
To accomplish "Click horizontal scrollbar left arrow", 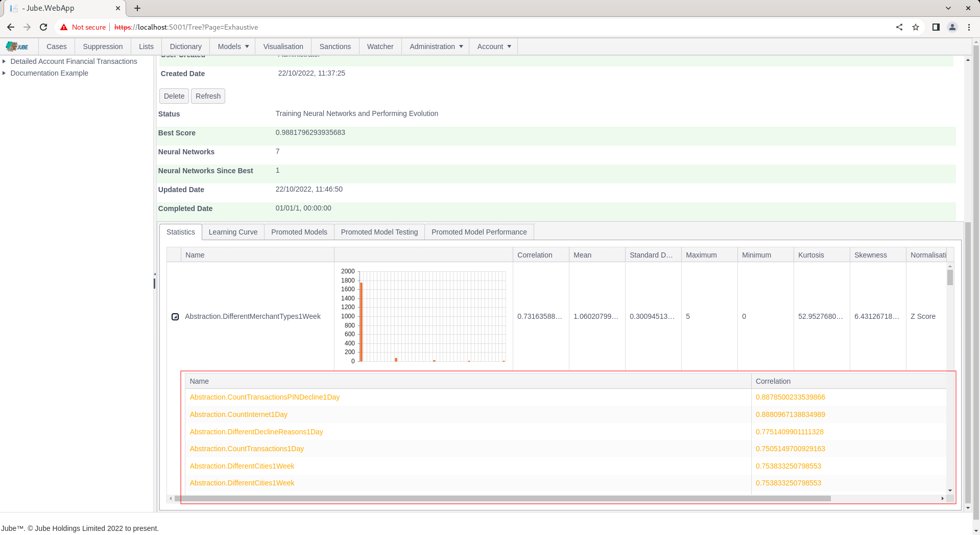I will pyautogui.click(x=171, y=498).
